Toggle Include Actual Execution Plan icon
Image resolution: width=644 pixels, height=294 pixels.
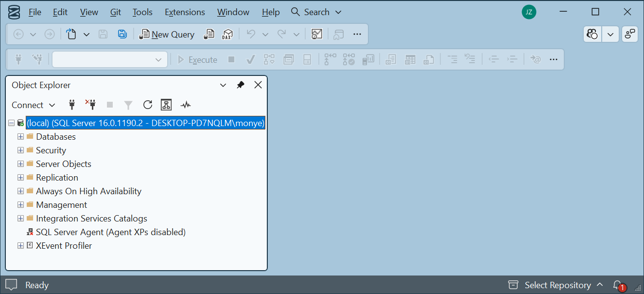pos(331,59)
